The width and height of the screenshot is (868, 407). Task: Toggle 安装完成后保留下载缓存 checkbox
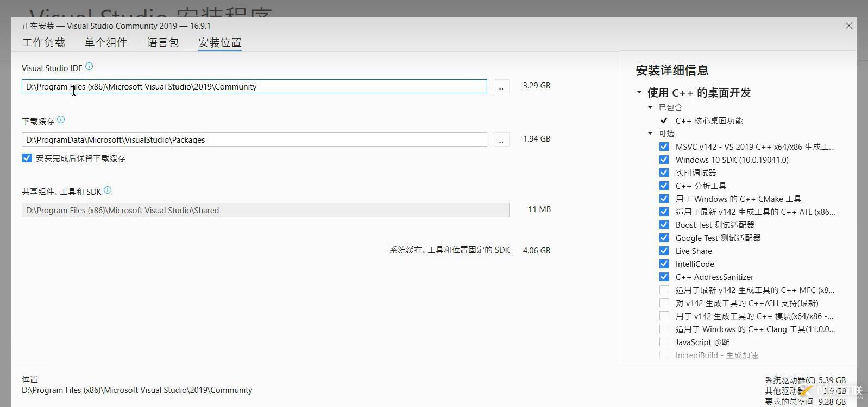(27, 158)
